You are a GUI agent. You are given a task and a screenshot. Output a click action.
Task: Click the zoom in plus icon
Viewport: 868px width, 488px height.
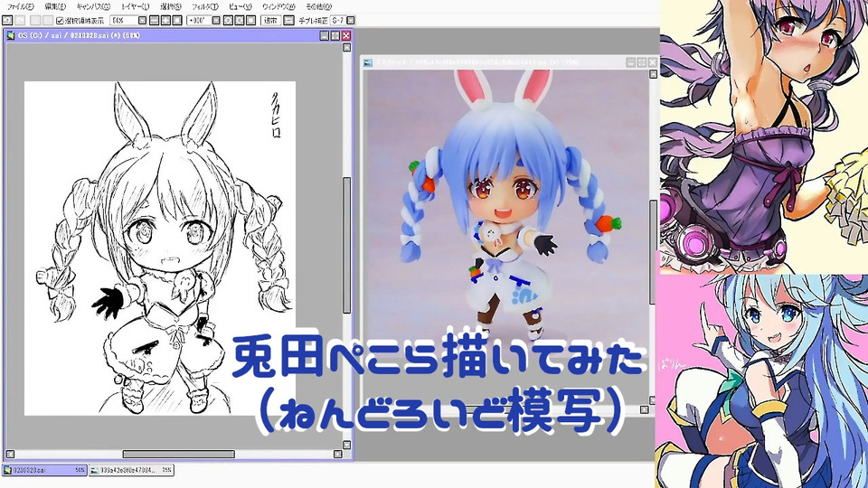(x=165, y=21)
